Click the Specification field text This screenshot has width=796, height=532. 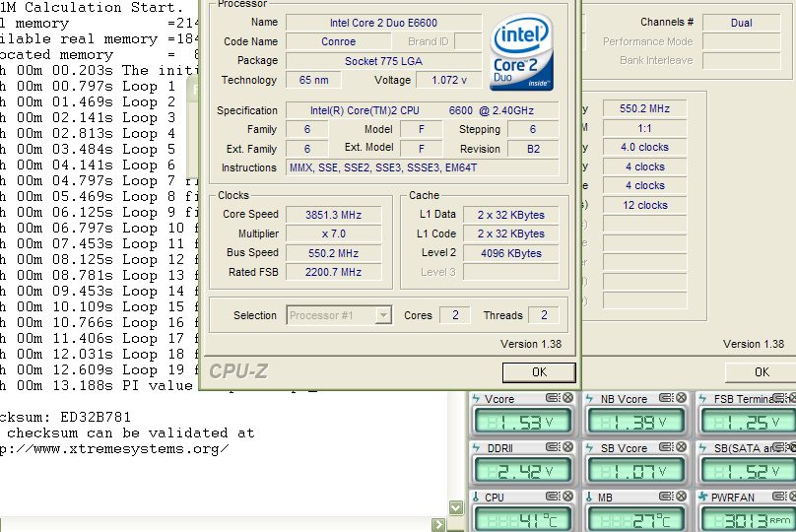tap(423, 110)
